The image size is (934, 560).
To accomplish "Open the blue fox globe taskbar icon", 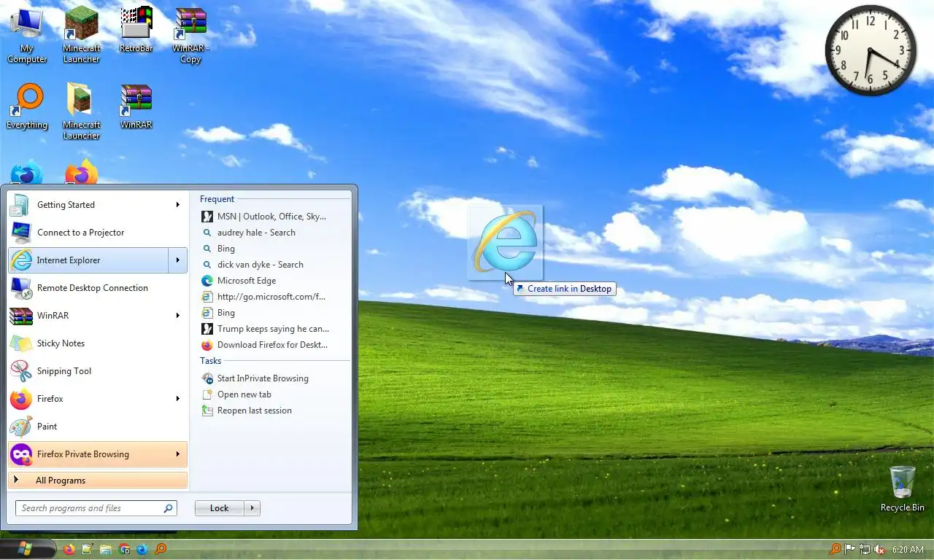I will (x=142, y=549).
